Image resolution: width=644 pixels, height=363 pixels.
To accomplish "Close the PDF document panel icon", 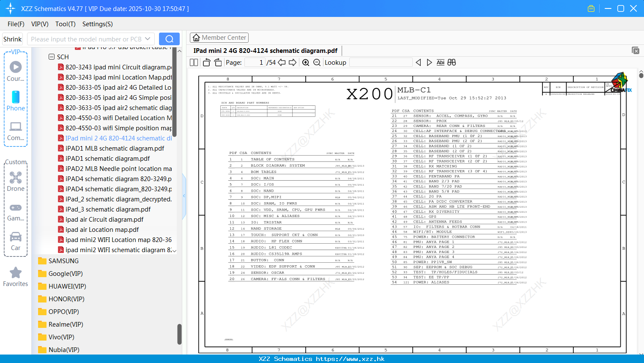I will tap(636, 50).
